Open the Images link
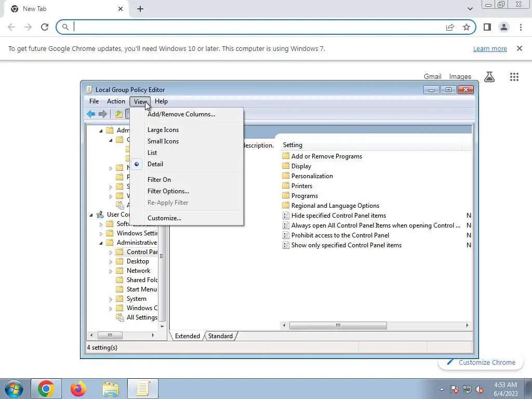 coord(460,76)
